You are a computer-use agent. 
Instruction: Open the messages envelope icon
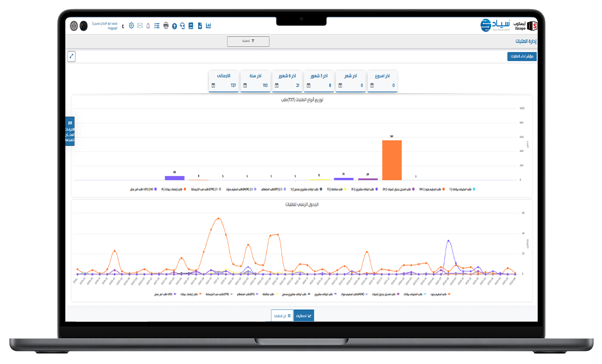click(x=140, y=26)
